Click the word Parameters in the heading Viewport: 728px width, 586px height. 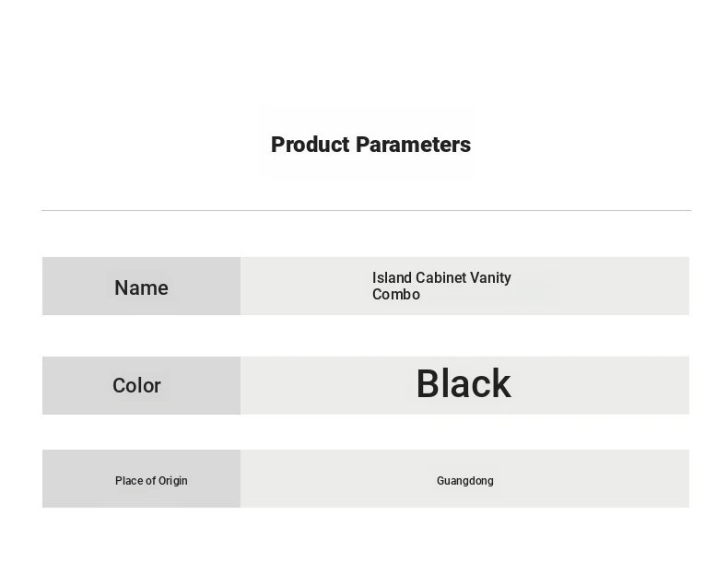tap(413, 145)
